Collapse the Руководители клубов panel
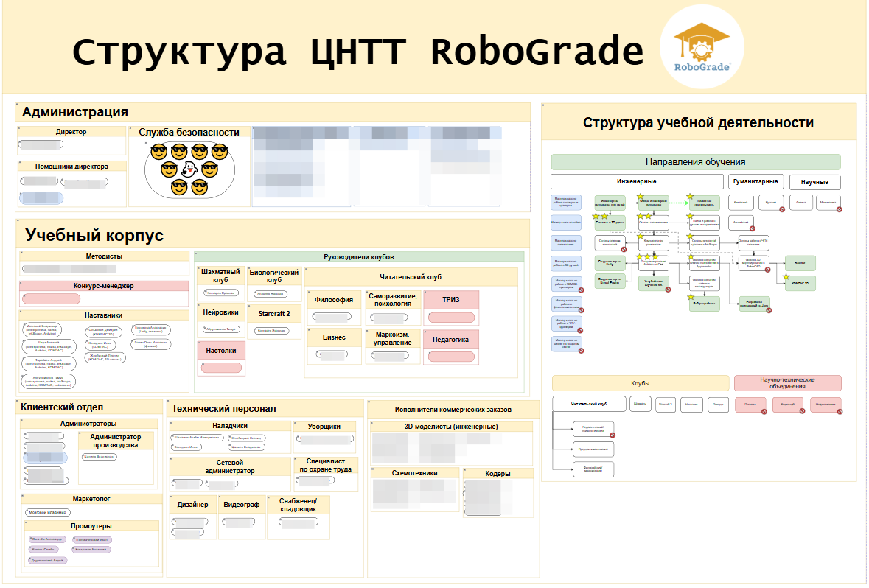This screenshot has width=869, height=588. 359,256
